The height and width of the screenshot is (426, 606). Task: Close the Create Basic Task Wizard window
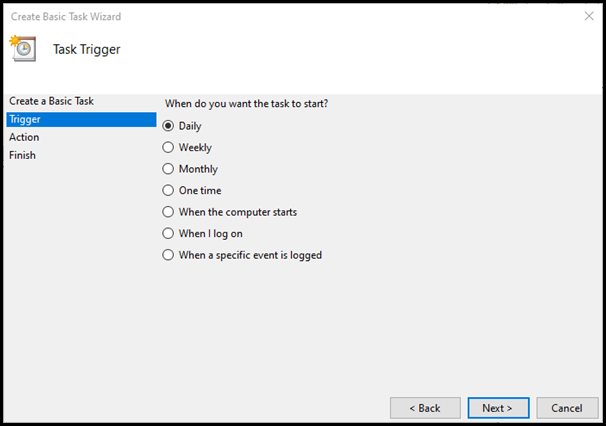click(589, 16)
